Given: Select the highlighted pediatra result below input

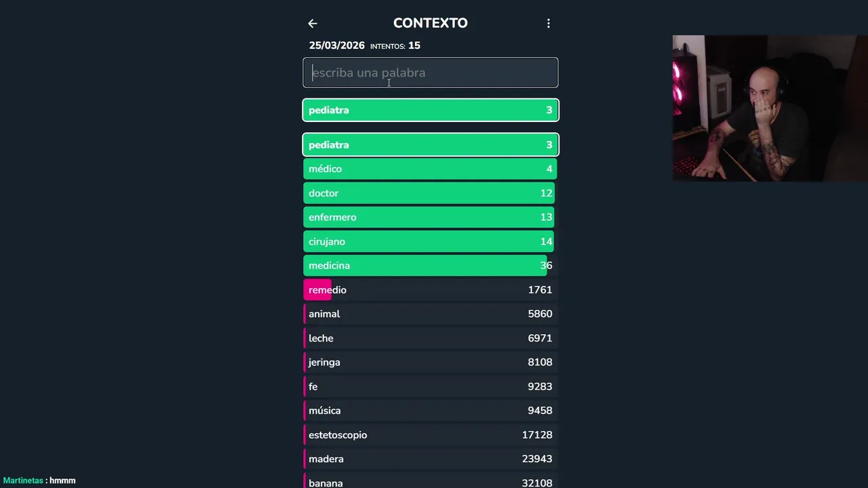Looking at the screenshot, I should (431, 110).
